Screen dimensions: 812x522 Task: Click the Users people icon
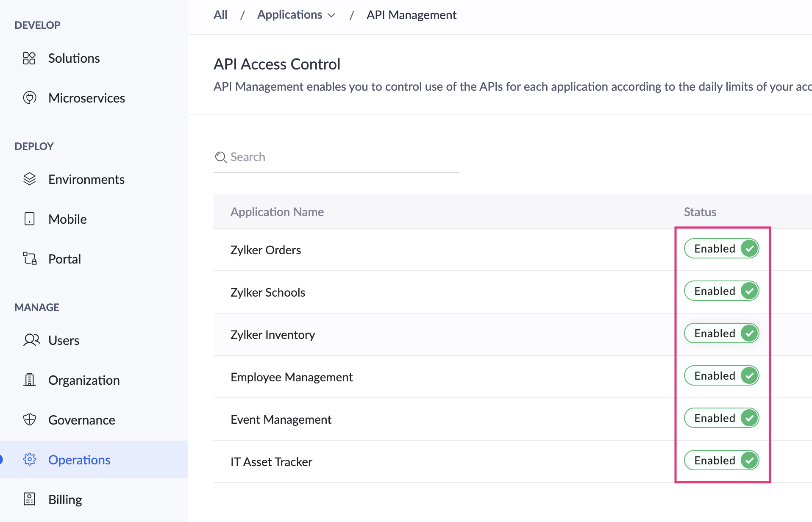32,340
